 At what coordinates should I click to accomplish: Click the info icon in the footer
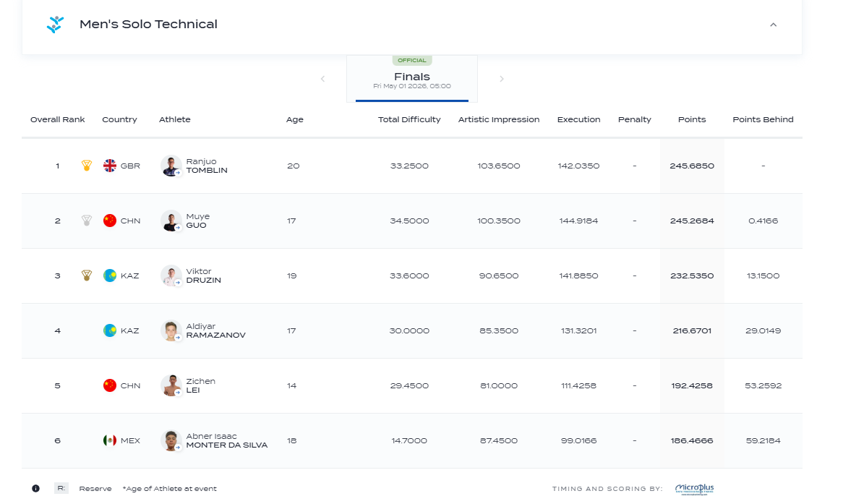35,488
